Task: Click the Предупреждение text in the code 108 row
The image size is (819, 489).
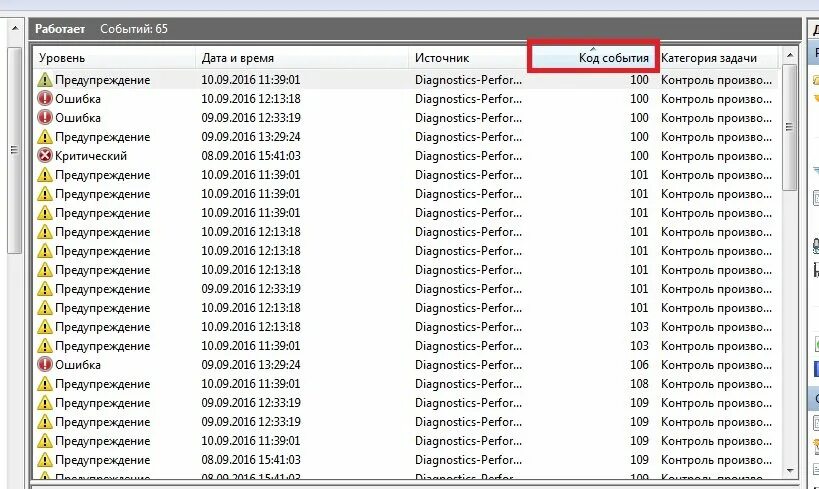Action: 102,384
